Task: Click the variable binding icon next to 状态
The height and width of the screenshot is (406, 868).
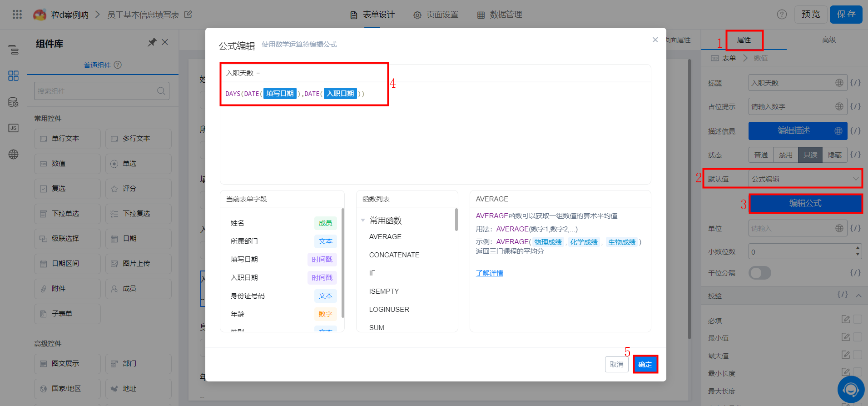Action: pos(856,155)
